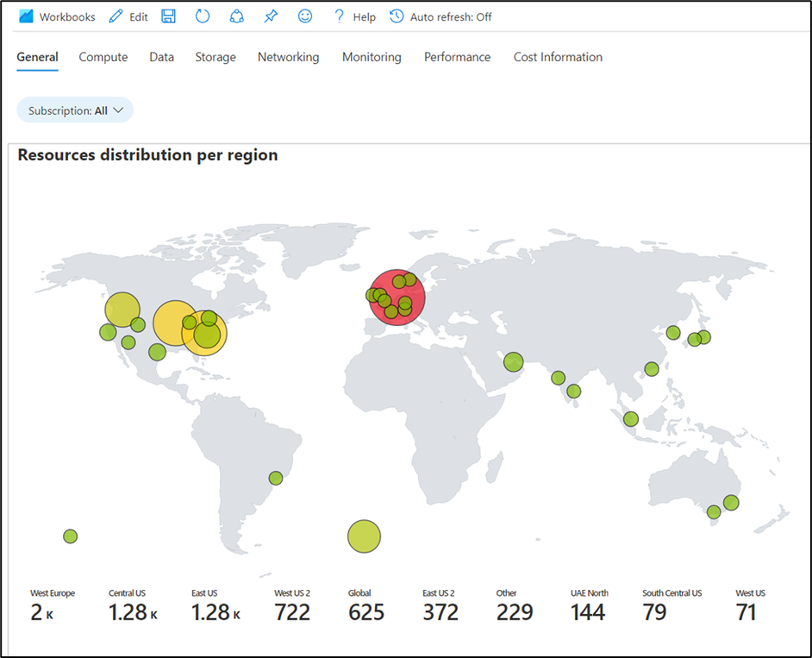Image resolution: width=812 pixels, height=658 pixels.
Task: Click the Subscription dropdown chevron
Action: pos(118,110)
